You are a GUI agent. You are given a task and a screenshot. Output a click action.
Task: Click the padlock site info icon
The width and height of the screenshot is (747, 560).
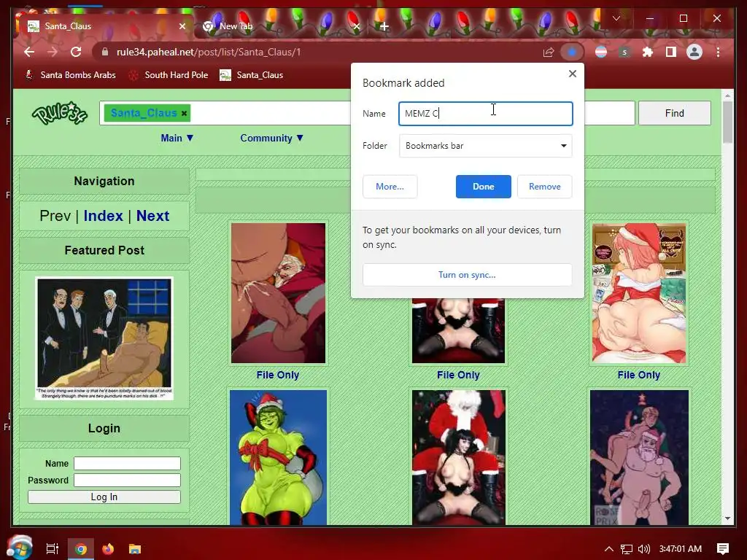pyautogui.click(x=105, y=52)
